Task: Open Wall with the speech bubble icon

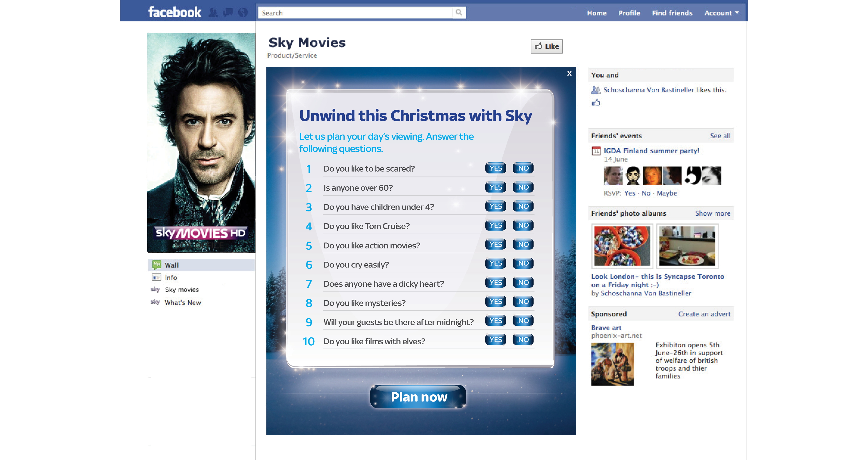Action: tap(157, 265)
